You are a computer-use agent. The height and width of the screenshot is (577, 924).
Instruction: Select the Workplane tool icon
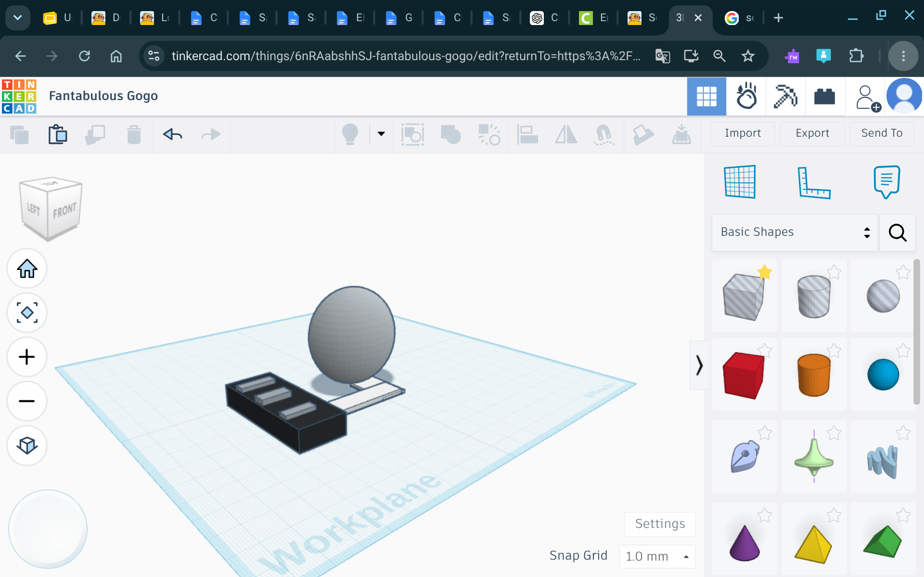tap(740, 182)
